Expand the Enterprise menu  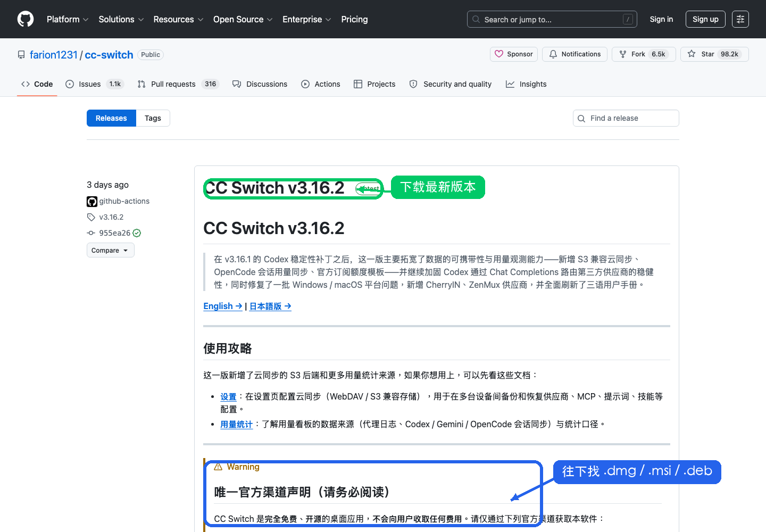click(307, 19)
